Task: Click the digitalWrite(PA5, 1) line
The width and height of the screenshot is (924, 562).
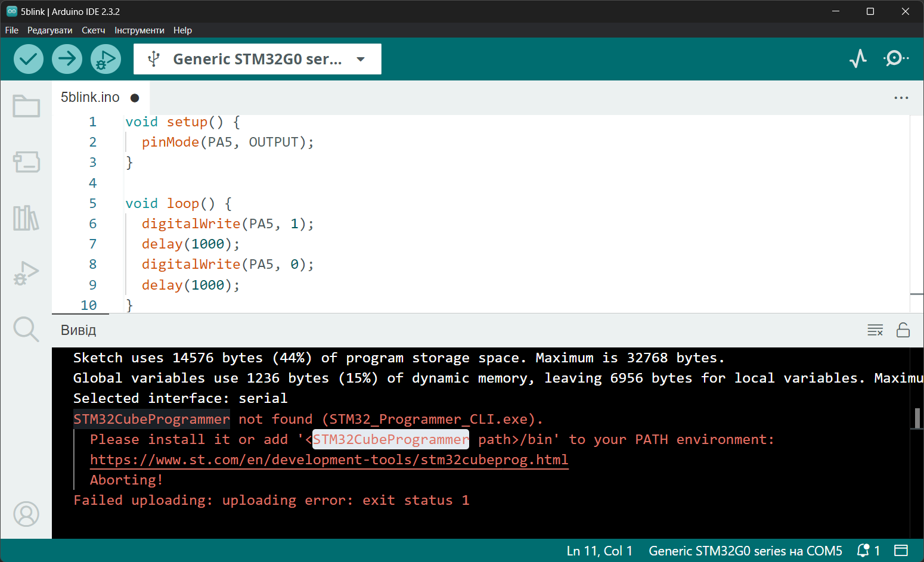Action: point(228,224)
